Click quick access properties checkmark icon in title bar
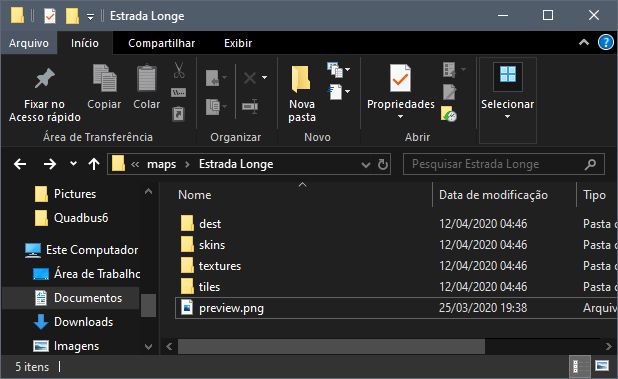618x379 pixels. click(50, 16)
